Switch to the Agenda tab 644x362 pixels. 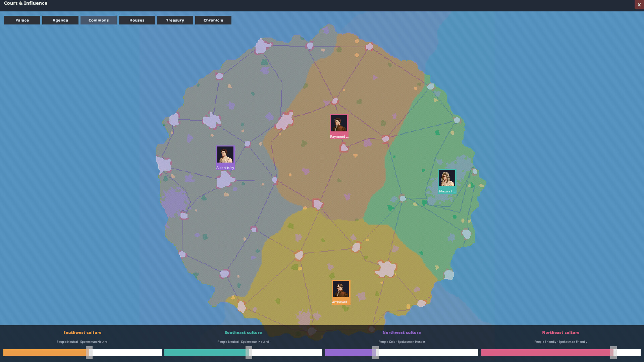click(x=60, y=20)
